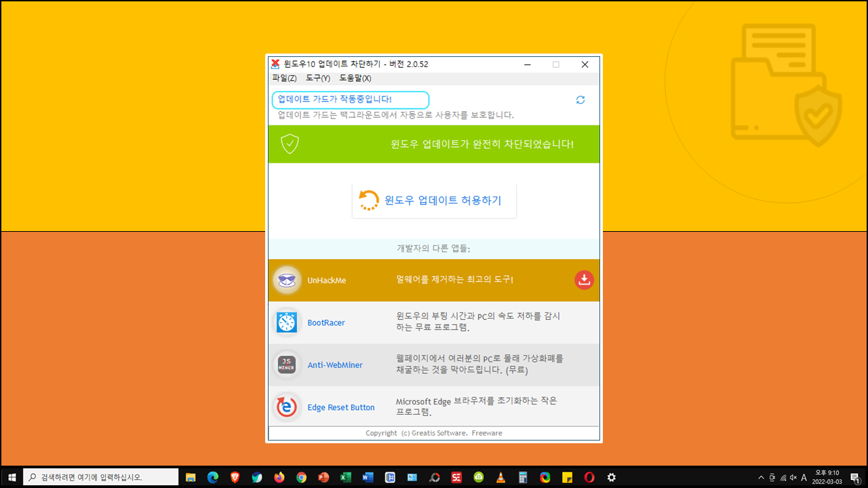
Task: Open Word from taskbar
Action: (368, 477)
